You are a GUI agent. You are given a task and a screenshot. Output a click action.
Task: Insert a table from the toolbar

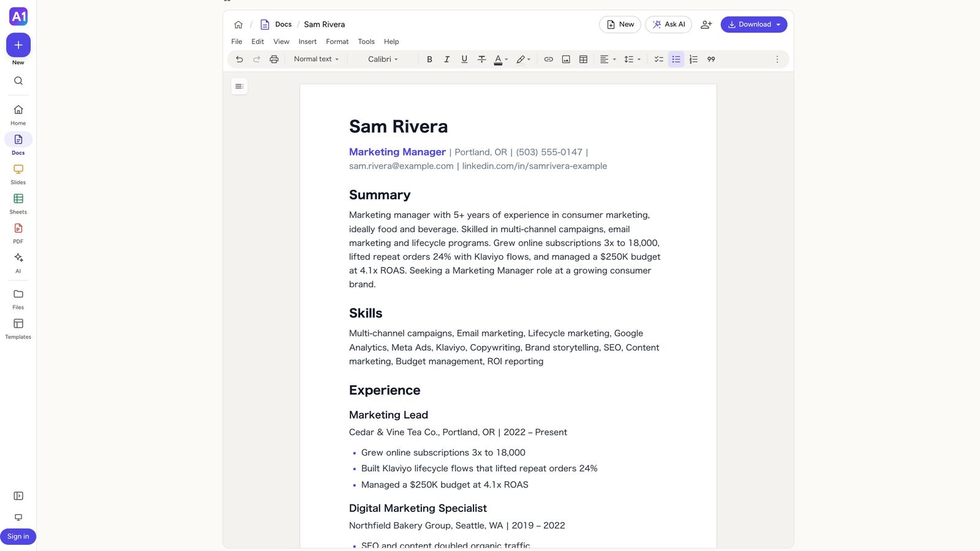pyautogui.click(x=583, y=59)
